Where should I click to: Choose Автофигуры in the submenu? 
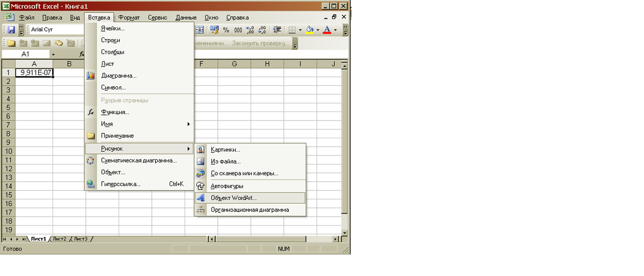coord(250,186)
